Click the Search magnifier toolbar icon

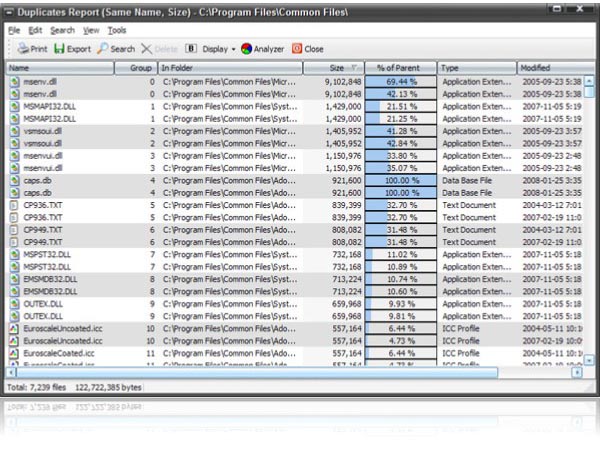coord(103,48)
